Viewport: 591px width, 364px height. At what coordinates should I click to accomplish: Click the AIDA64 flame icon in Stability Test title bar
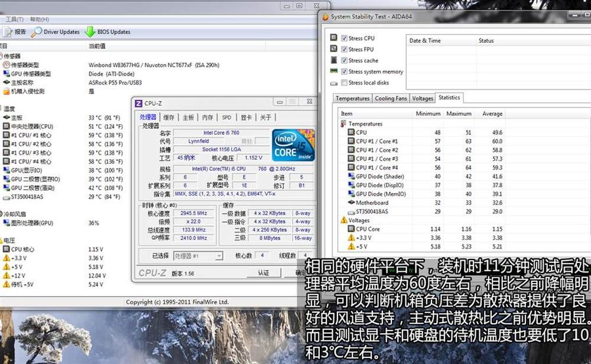(325, 17)
